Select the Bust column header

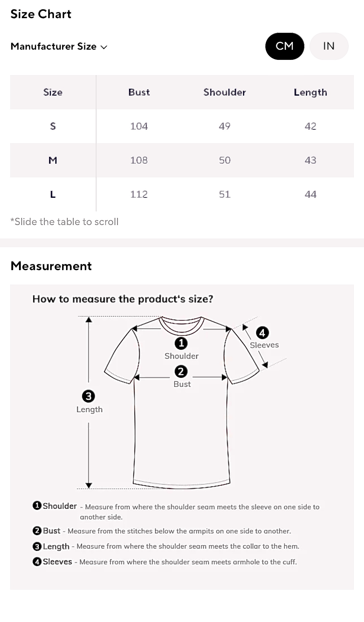[x=139, y=92]
